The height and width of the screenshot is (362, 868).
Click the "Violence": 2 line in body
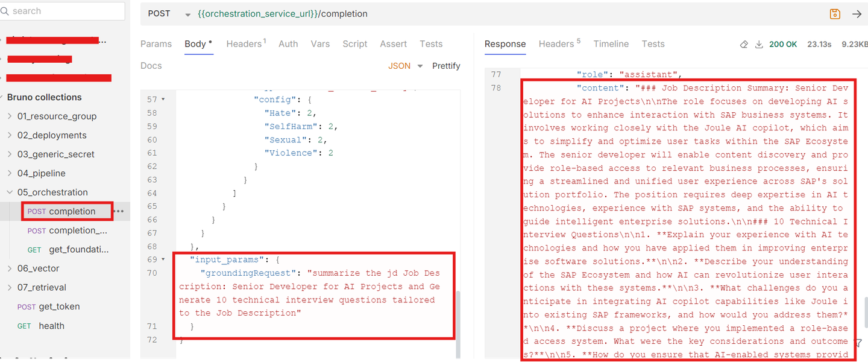[298, 153]
